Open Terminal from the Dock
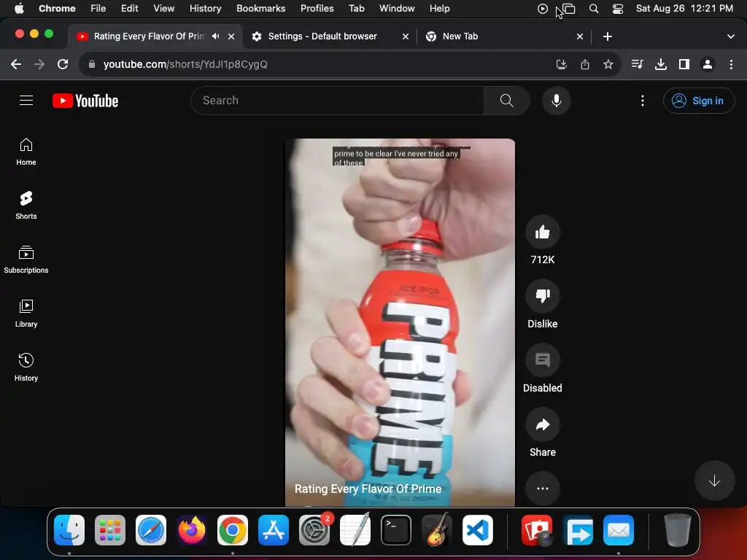This screenshot has width=747, height=560. click(x=396, y=530)
